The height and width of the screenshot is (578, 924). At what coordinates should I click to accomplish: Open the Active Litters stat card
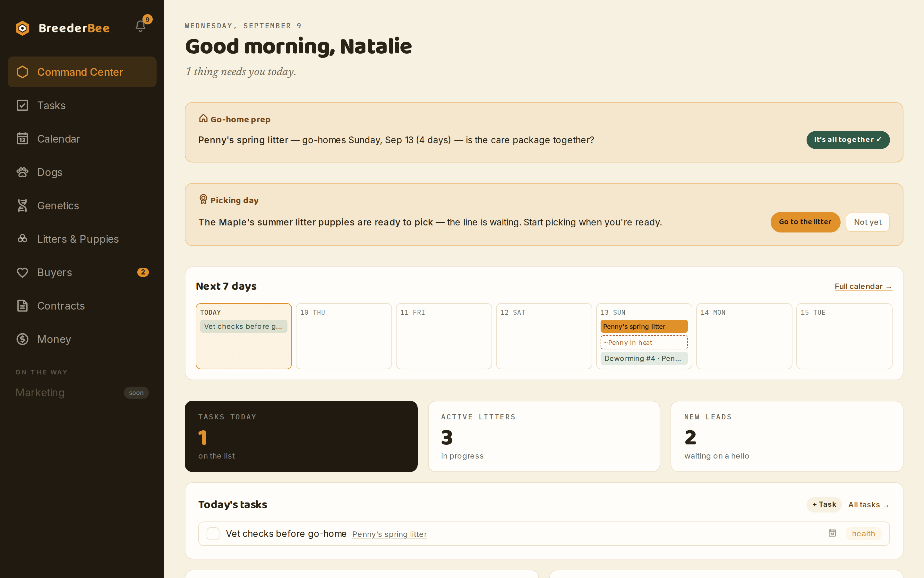click(x=544, y=436)
